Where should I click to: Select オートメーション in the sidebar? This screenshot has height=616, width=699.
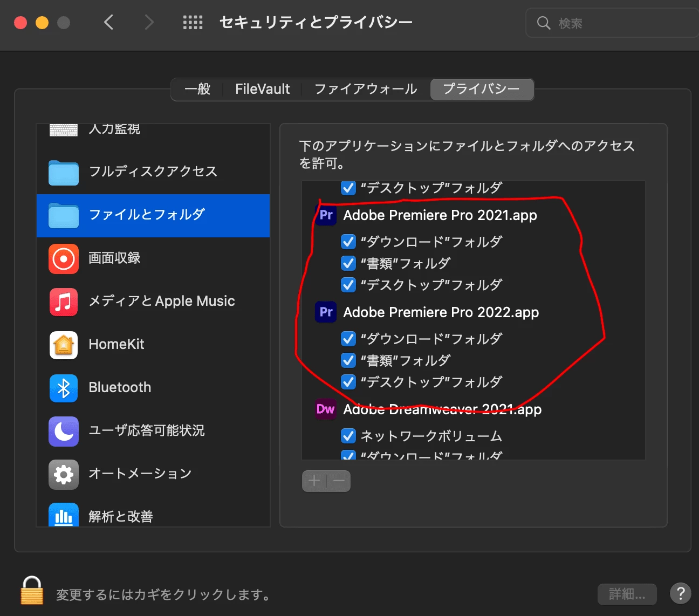pos(153,474)
